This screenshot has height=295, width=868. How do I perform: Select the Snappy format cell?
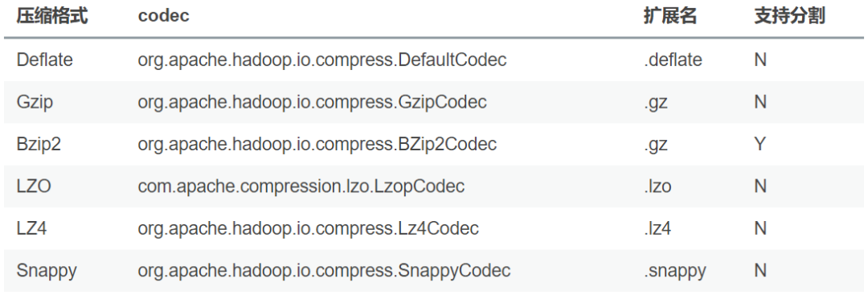tap(47, 271)
